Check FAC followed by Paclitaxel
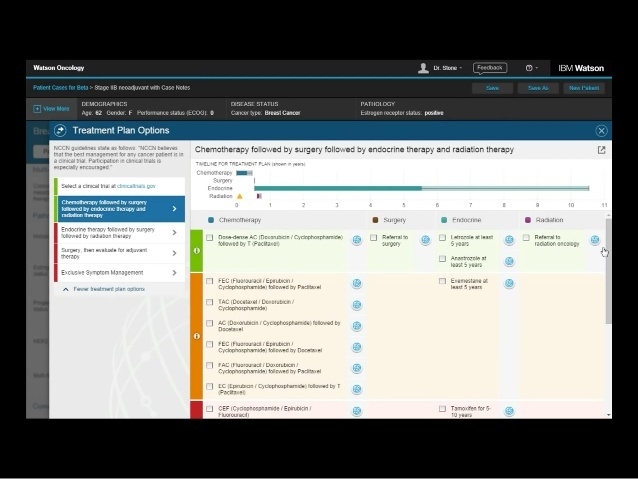This screenshot has width=638, height=479. (210, 366)
